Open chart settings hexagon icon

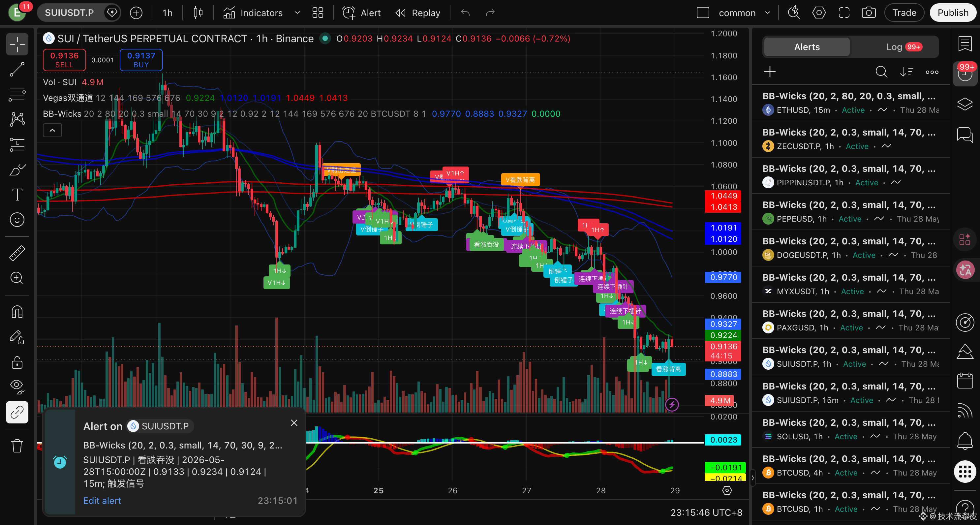pos(819,13)
